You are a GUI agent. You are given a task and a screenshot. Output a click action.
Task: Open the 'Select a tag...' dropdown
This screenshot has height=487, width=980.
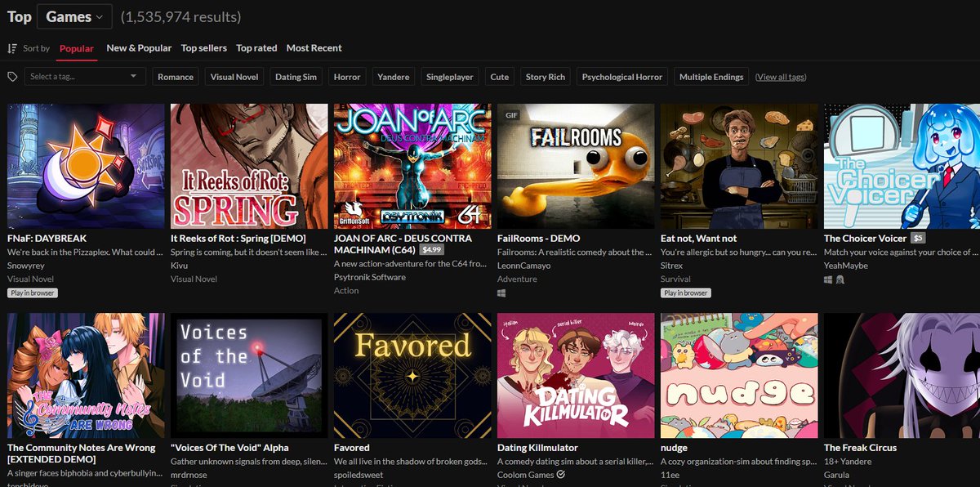pos(84,77)
